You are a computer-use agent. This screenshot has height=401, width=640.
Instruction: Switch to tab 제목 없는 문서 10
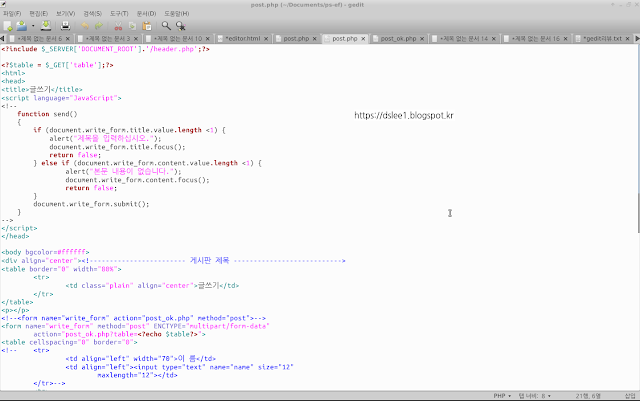[178, 38]
